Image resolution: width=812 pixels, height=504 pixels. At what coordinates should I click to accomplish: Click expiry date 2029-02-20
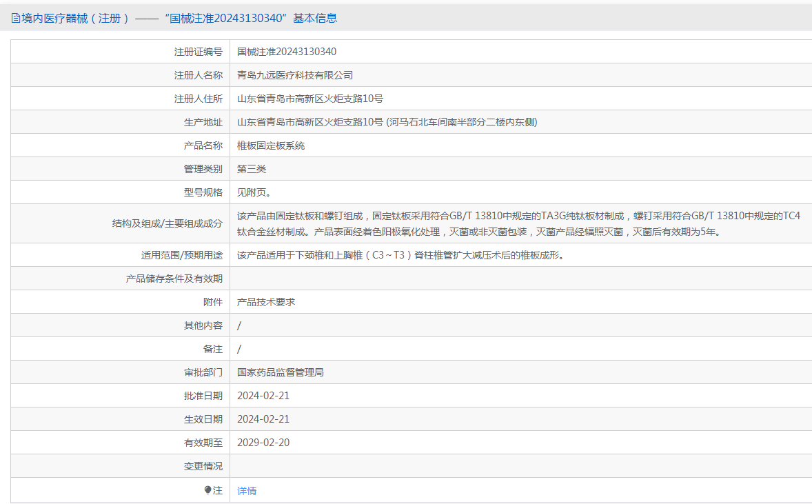click(263, 443)
